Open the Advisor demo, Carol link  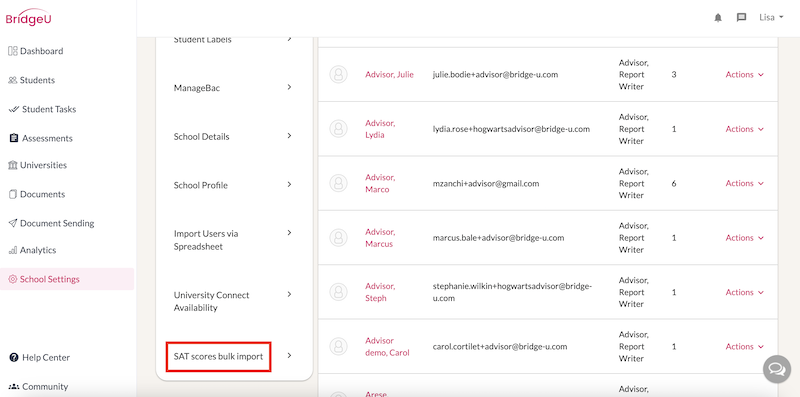tap(387, 346)
